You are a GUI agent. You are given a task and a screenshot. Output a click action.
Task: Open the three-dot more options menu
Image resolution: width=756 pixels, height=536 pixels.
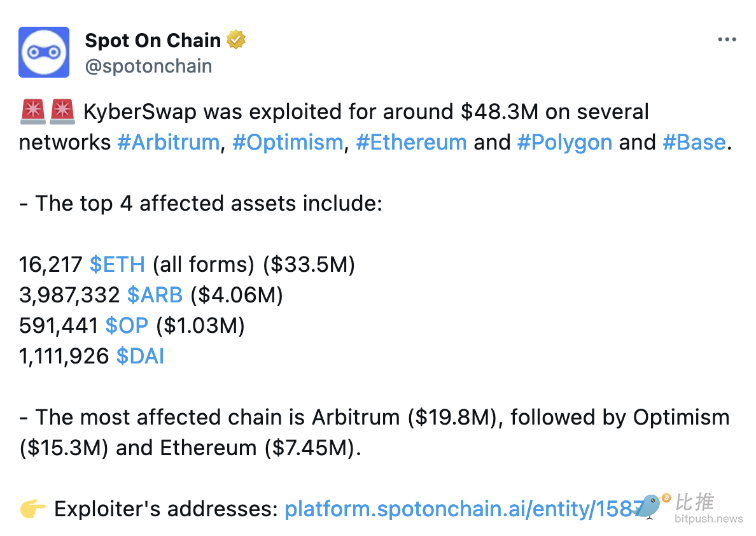[x=727, y=39]
